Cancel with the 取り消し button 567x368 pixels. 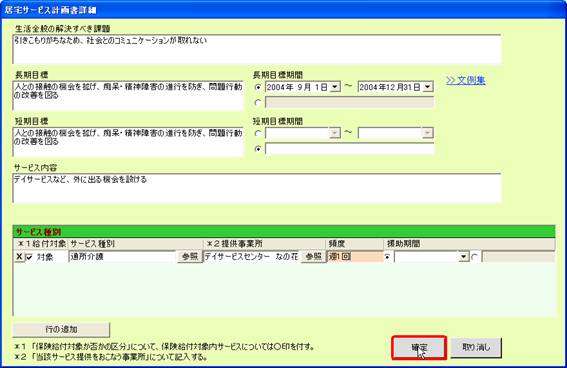pyautogui.click(x=476, y=348)
